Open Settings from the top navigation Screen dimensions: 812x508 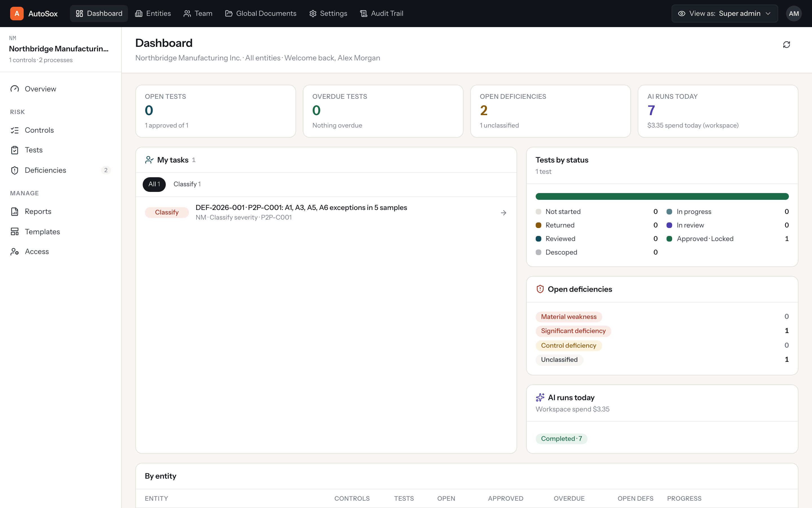328,14
